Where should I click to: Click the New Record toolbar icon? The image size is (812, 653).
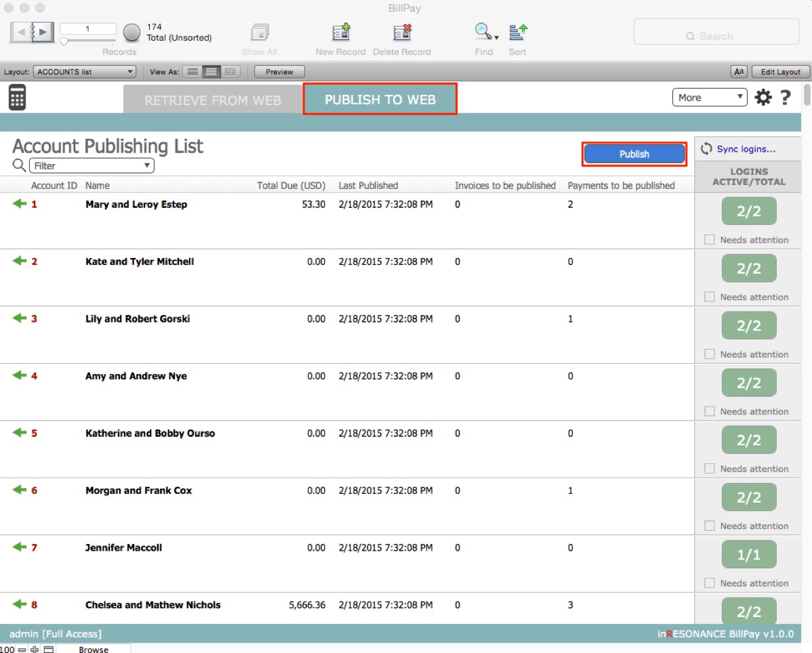pos(340,33)
